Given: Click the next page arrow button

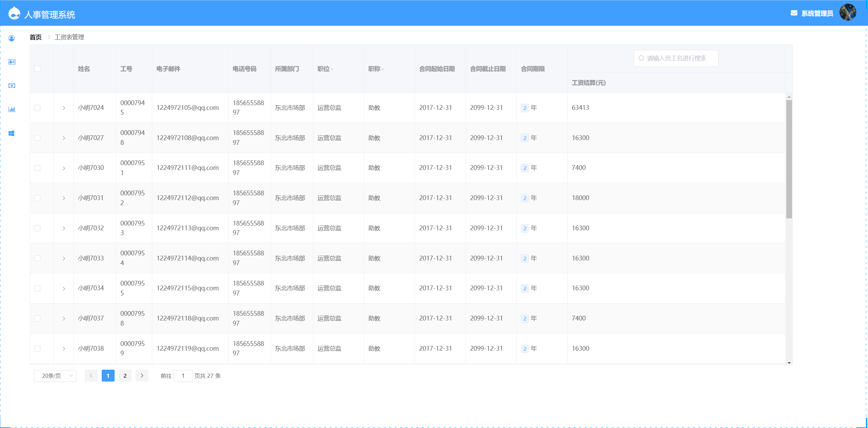Looking at the screenshot, I should coord(142,376).
